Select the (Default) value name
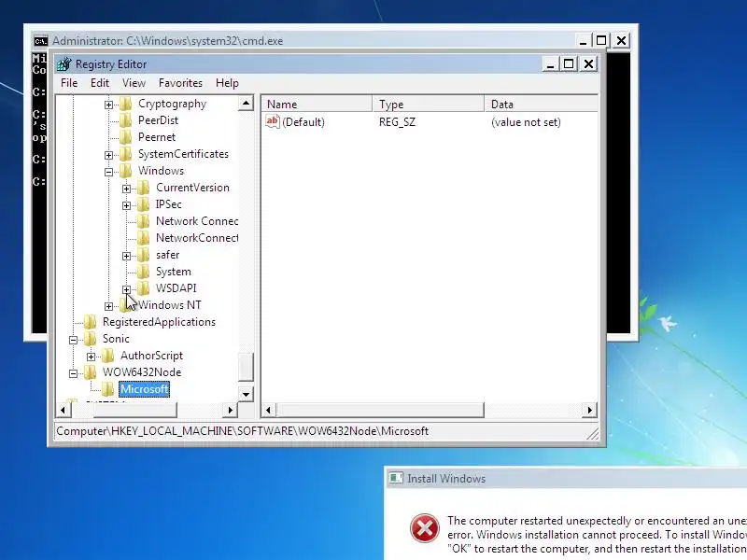Screen dimensions: 747x560 pyautogui.click(x=303, y=122)
